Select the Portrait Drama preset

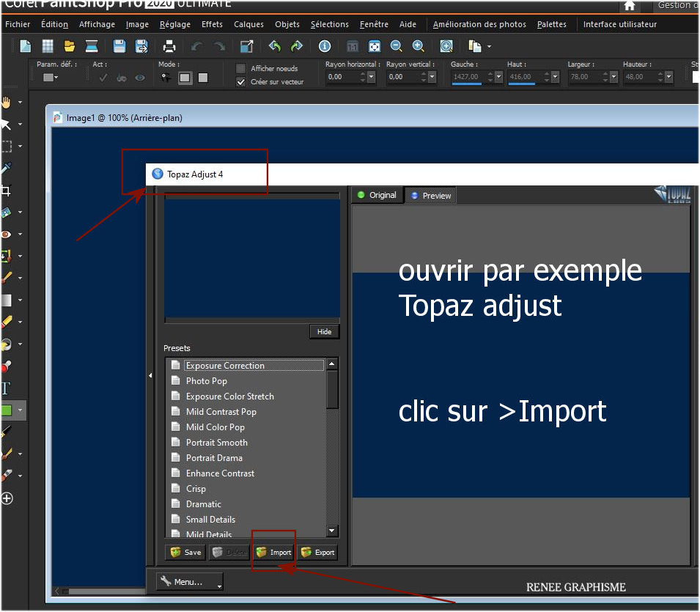pyautogui.click(x=214, y=458)
